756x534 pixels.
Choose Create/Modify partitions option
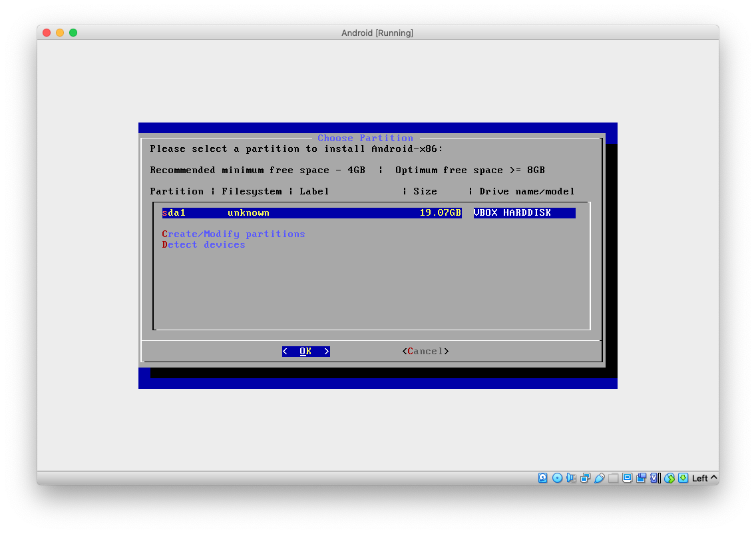234,234
